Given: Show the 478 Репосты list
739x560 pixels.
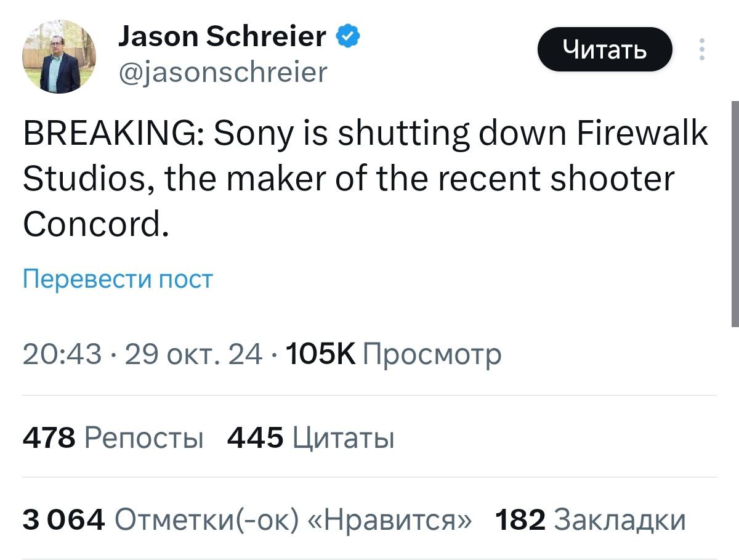Looking at the screenshot, I should click(113, 439).
